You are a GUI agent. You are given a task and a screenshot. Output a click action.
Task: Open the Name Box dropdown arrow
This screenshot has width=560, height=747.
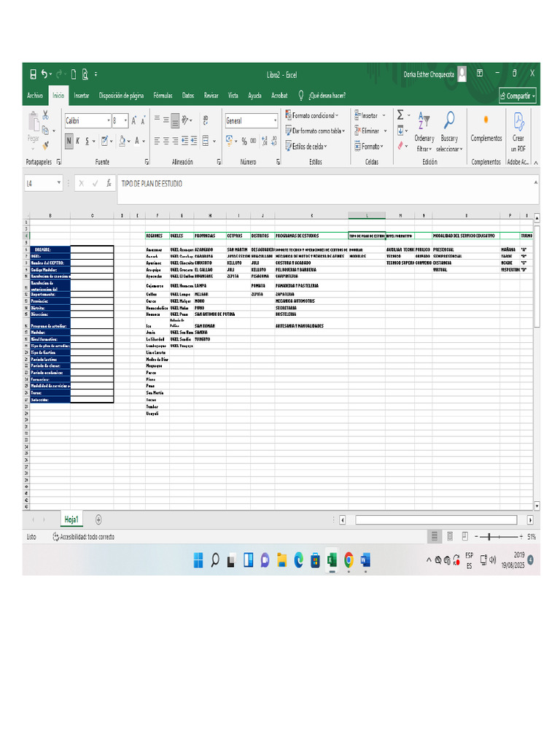58,183
